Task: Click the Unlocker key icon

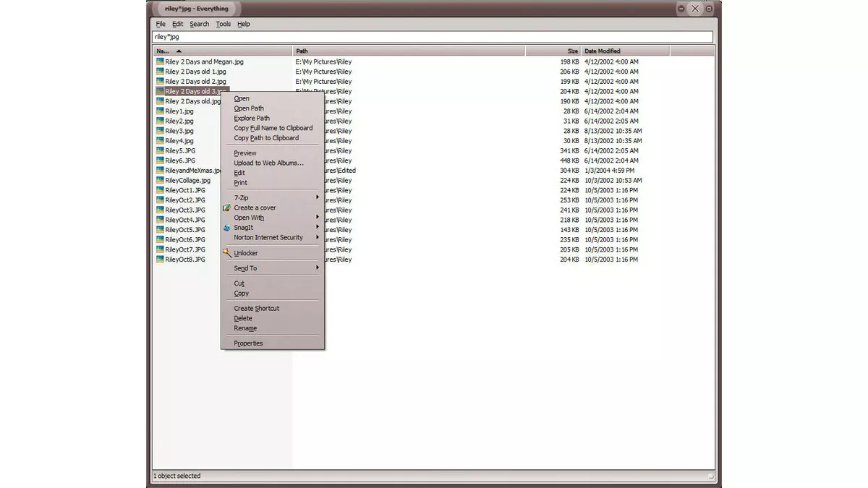Action: click(x=226, y=253)
